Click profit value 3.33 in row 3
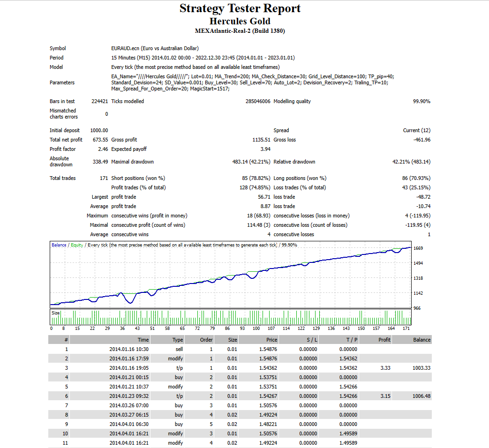This screenshot has width=489, height=448. coord(385,368)
